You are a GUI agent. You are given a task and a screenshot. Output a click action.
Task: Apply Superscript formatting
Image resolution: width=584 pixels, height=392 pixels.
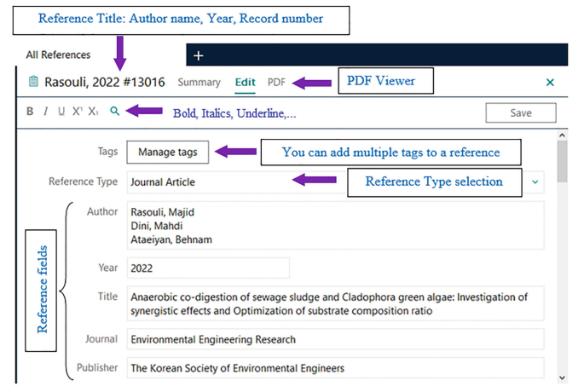click(78, 112)
